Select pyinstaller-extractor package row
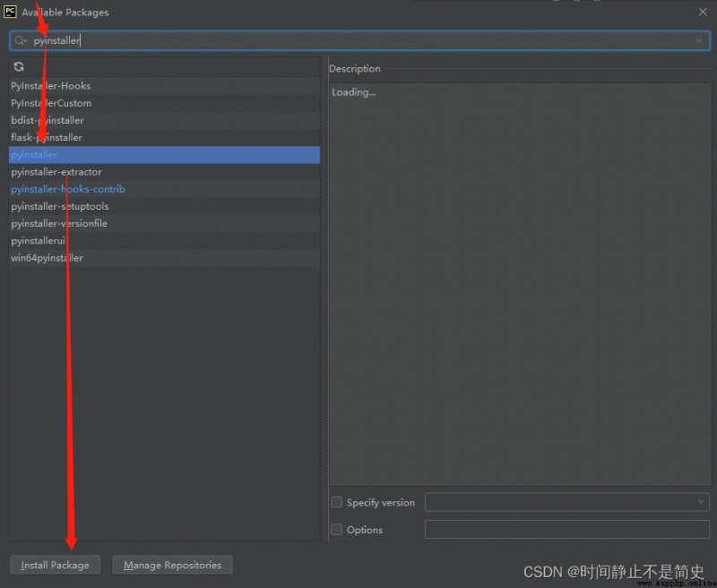 [x=164, y=172]
